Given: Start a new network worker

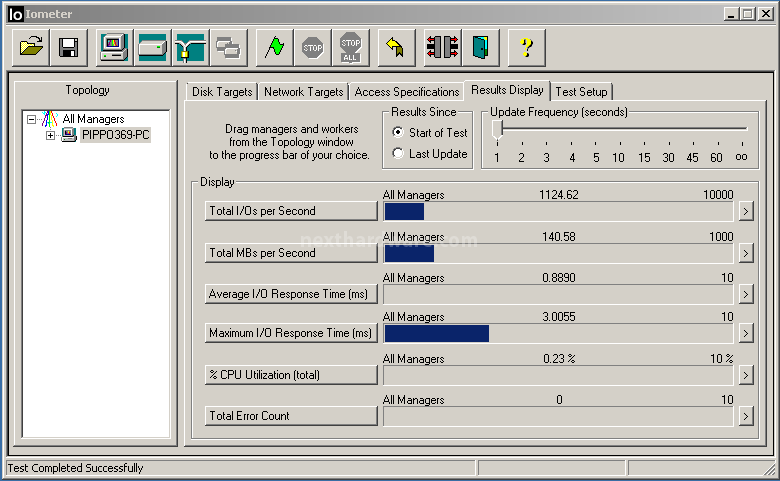Looking at the screenshot, I should point(190,48).
